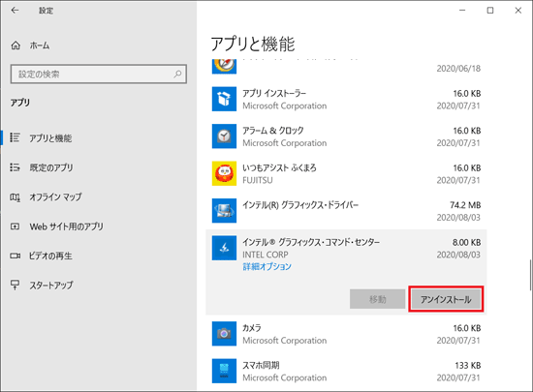
Task: Select インテル(R) グラフィックス・ドライバー entry
Action: (346, 211)
